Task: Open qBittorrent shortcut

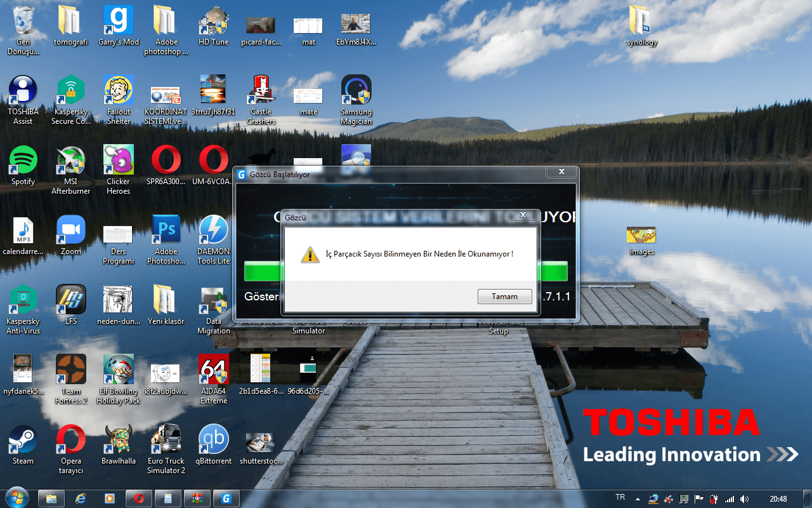Action: [214, 446]
